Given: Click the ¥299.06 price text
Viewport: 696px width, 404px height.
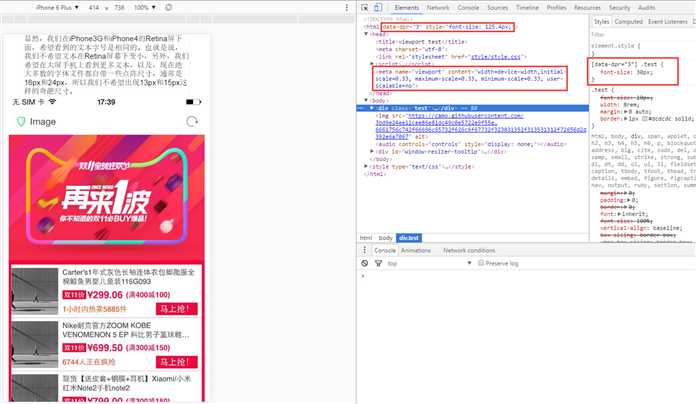Looking at the screenshot, I should [x=105, y=295].
